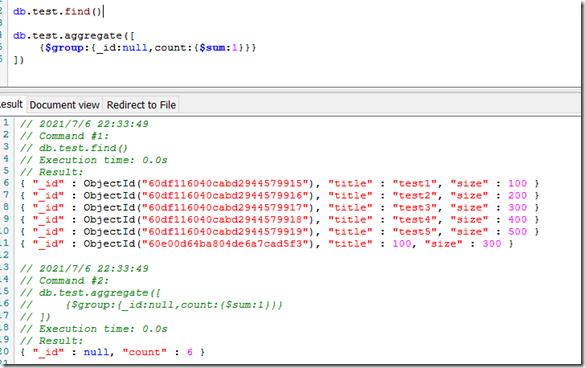This screenshot has height=368, width=585.
Task: Click the aggregate result line with count 6
Action: click(x=112, y=352)
